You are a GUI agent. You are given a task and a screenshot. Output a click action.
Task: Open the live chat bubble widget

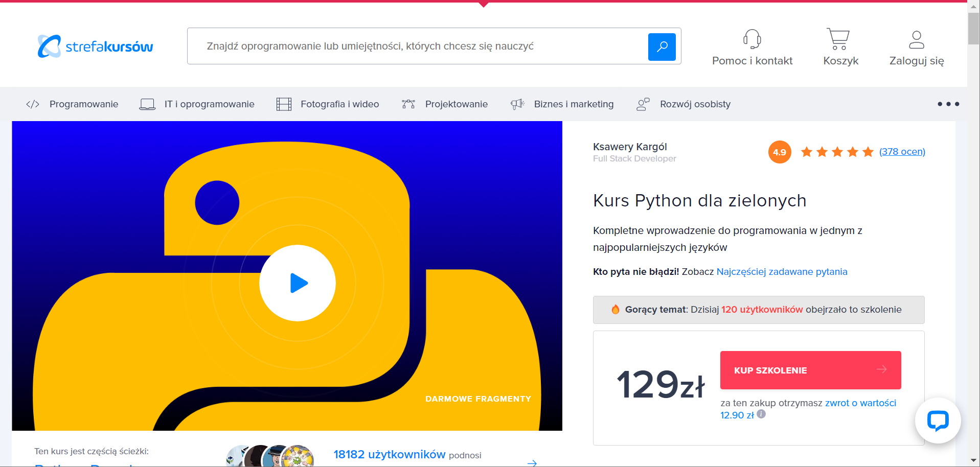938,421
